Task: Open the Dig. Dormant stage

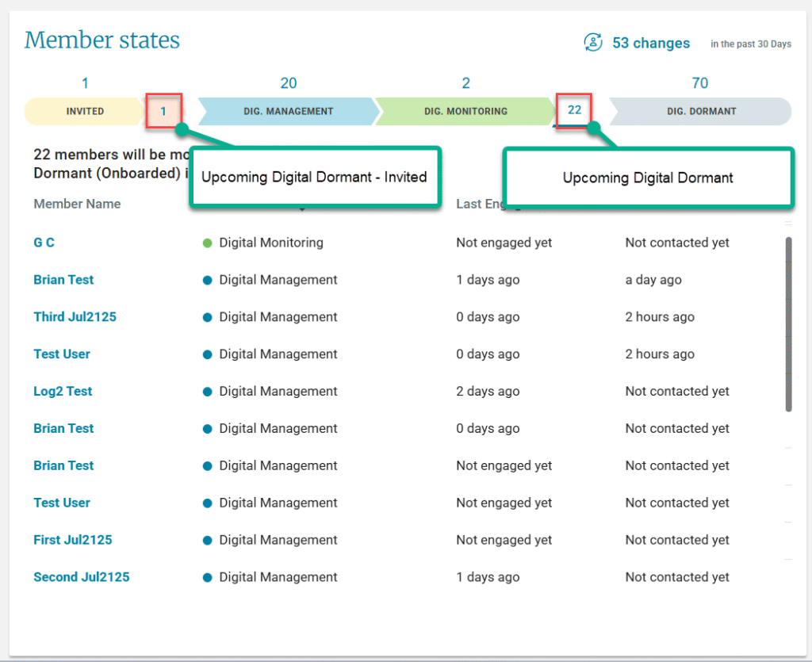Action: 701,111
